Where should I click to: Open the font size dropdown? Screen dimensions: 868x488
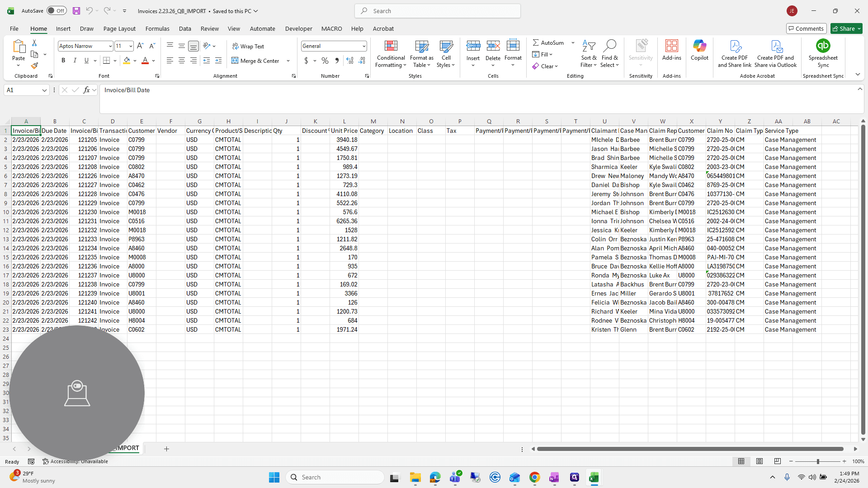point(131,46)
